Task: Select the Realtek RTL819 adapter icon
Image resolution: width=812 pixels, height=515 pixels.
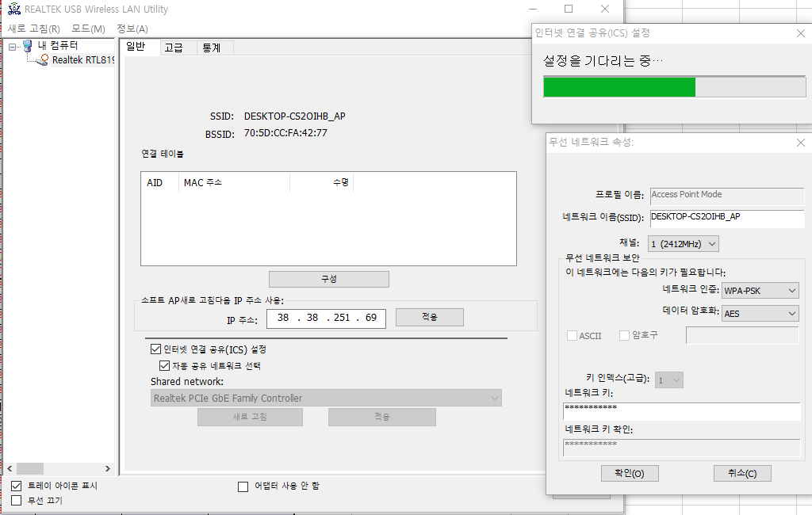Action: click(x=42, y=60)
